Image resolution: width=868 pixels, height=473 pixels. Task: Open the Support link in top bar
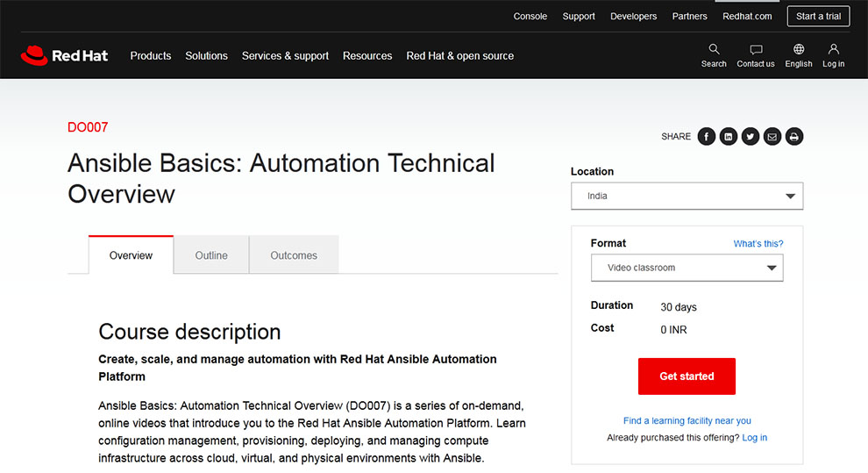pyautogui.click(x=579, y=17)
